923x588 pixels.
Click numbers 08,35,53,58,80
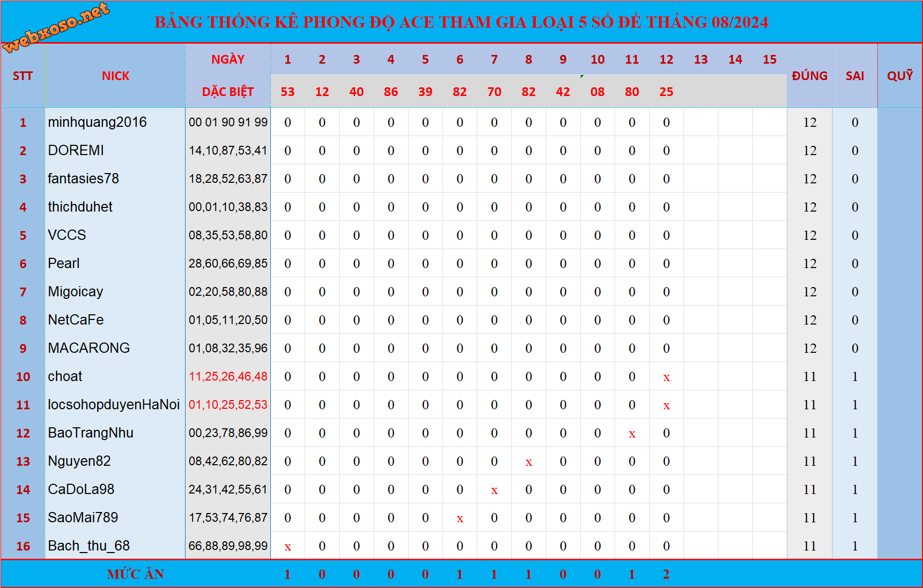coord(228,235)
